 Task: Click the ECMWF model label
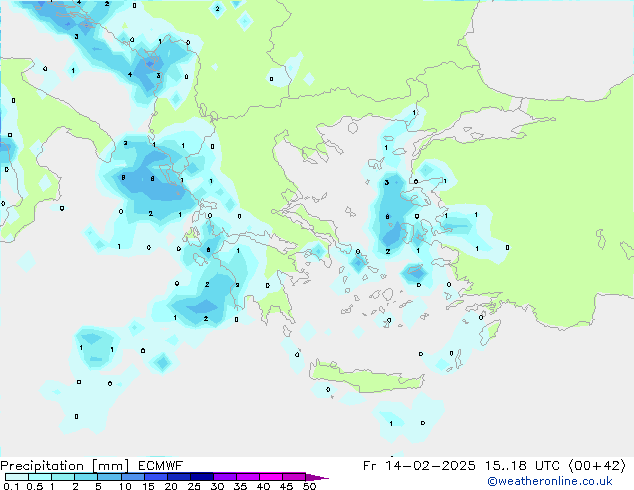[161, 466]
